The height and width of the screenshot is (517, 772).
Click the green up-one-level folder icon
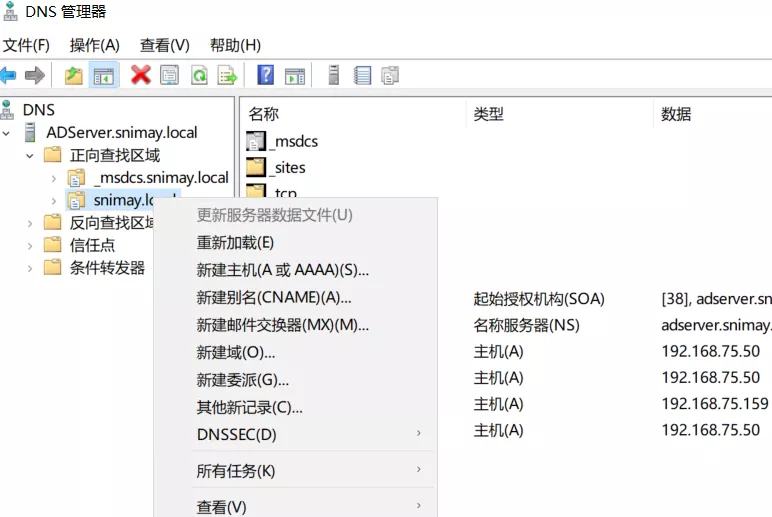(x=73, y=75)
